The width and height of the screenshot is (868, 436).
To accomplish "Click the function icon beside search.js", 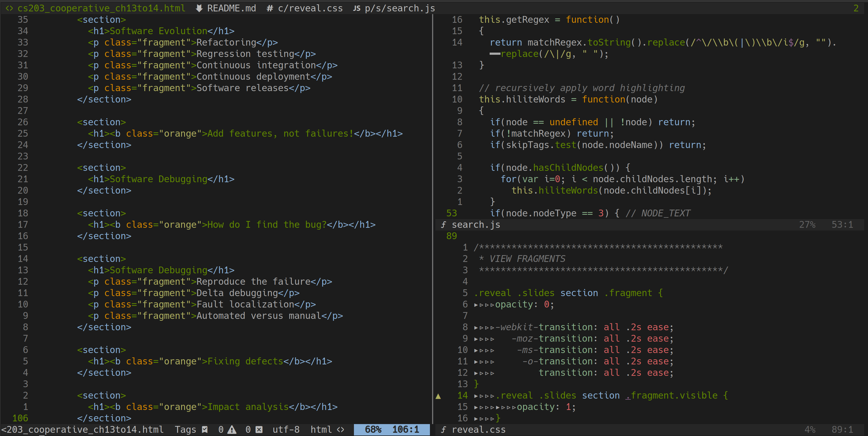I will click(443, 225).
